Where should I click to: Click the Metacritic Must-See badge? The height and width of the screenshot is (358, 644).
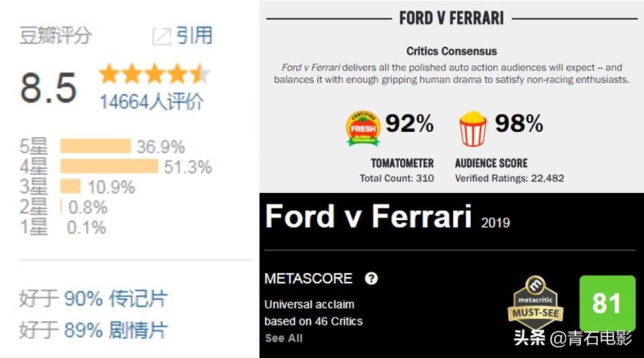point(536,304)
